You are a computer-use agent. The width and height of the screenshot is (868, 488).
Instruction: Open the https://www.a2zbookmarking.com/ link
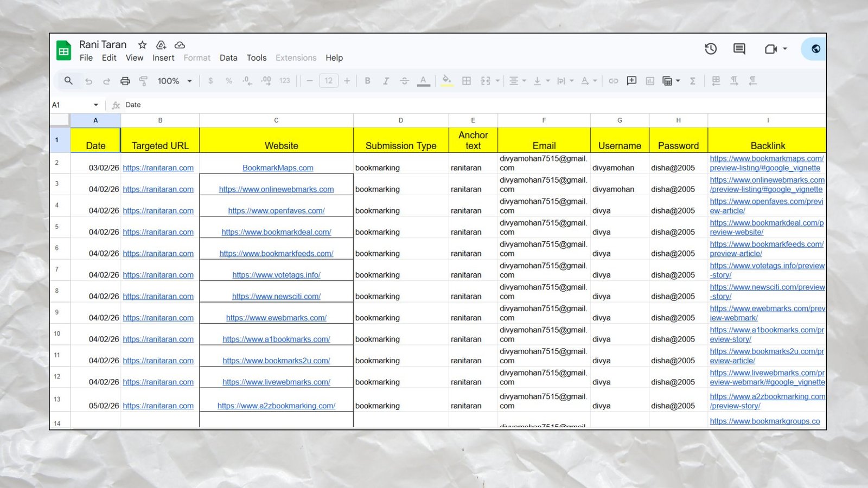tap(276, 406)
